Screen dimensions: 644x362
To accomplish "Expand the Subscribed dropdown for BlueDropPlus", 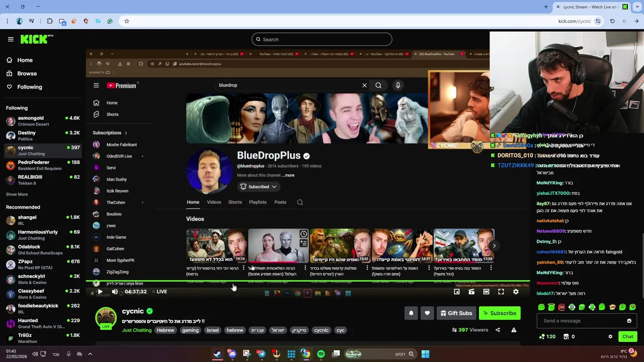I will pyautogui.click(x=258, y=187).
